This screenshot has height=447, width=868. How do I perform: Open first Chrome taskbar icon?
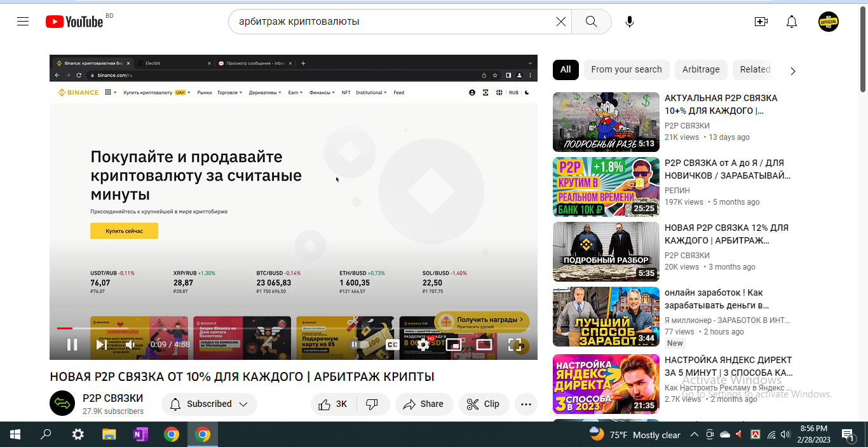pos(172,435)
